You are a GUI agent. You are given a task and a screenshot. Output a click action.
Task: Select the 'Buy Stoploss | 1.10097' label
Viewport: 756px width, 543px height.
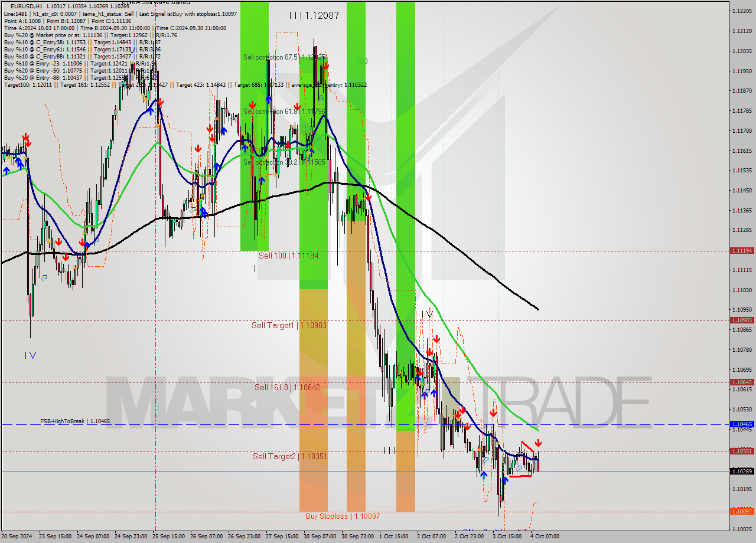343,516
